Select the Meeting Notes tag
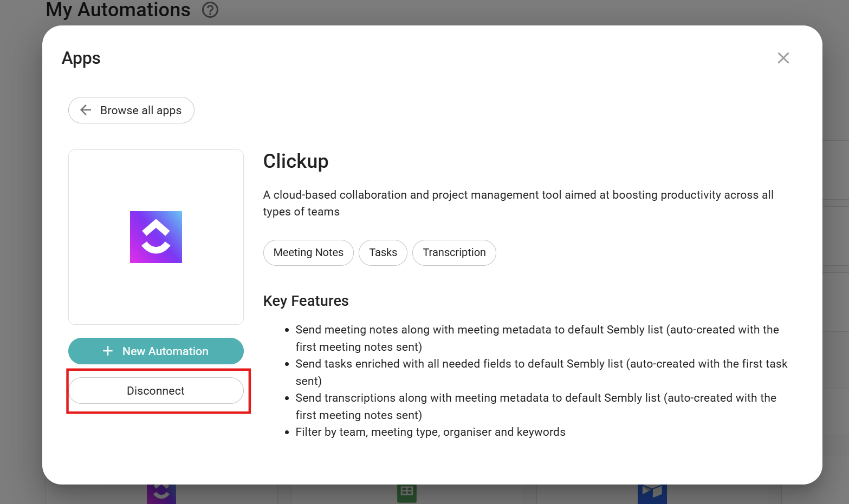The width and height of the screenshot is (849, 504). click(308, 253)
